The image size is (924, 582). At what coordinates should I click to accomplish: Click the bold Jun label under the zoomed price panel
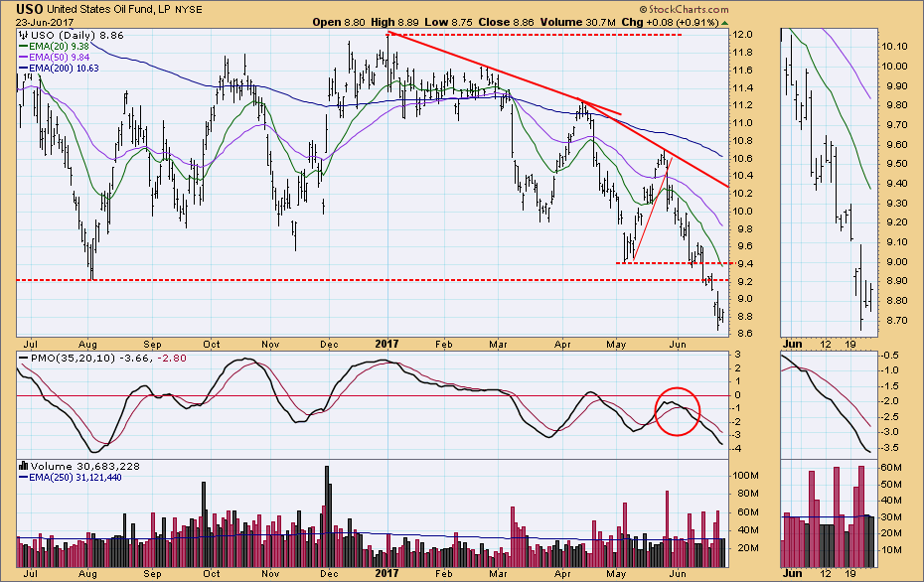pos(793,344)
